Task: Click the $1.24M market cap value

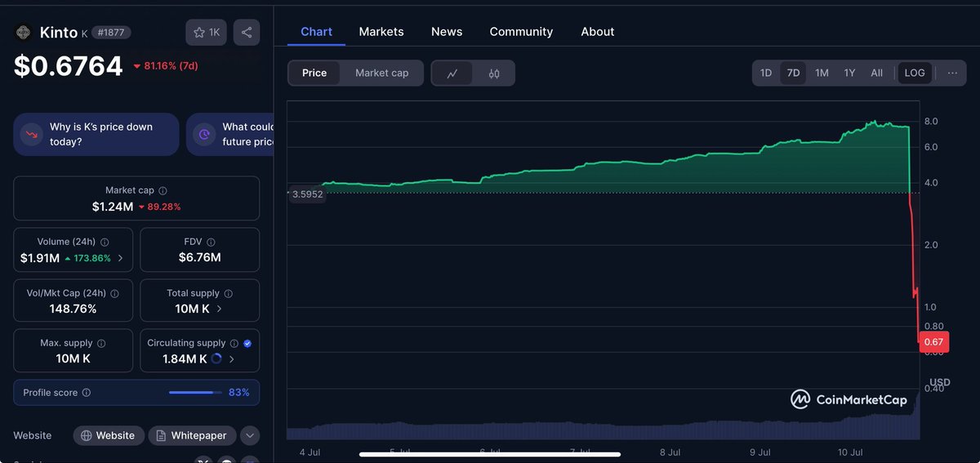Action: point(113,207)
